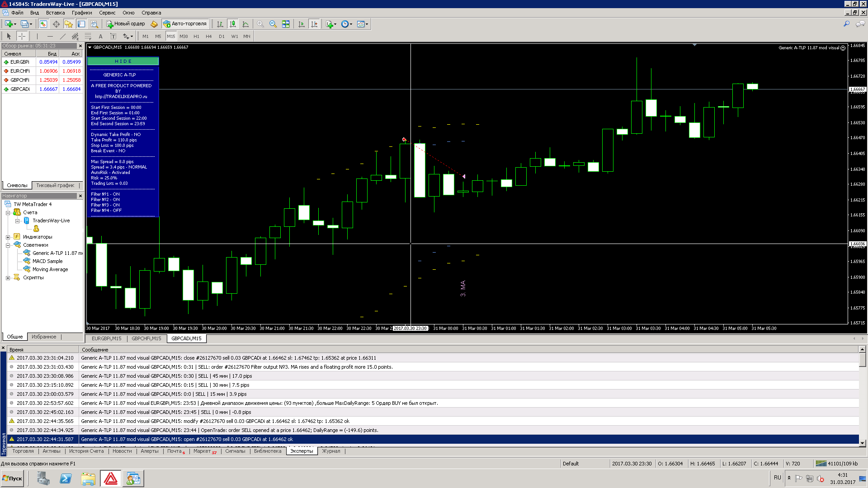Select the Text 'A' drawing tool
Viewport: 868px width, 488px height.
click(x=100, y=36)
